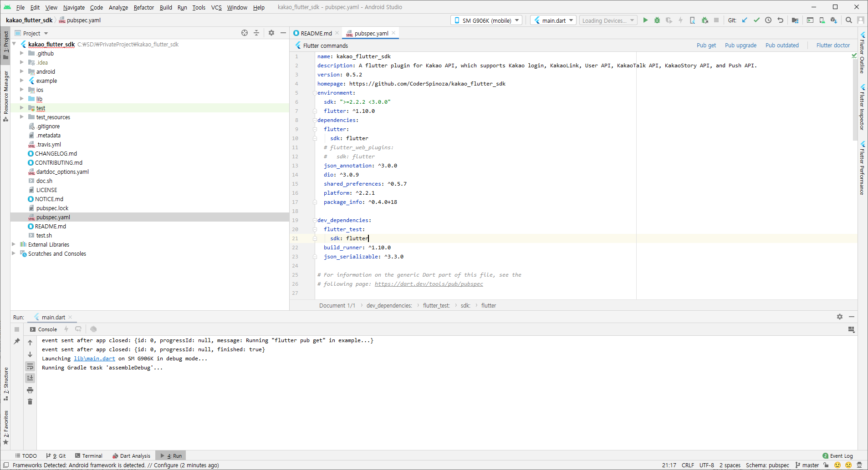This screenshot has height=470, width=868.
Task: Open the main.dart run configuration dropdown
Action: pos(554,20)
